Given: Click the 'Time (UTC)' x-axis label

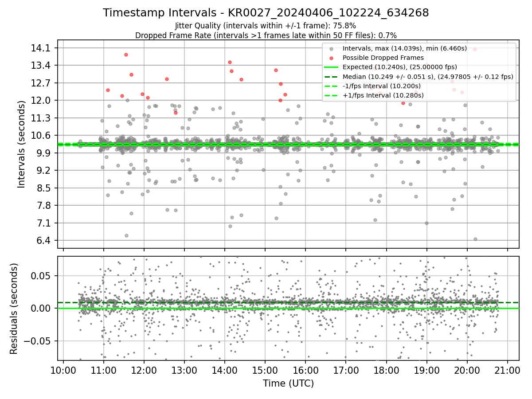Looking at the screenshot, I should [x=288, y=383].
